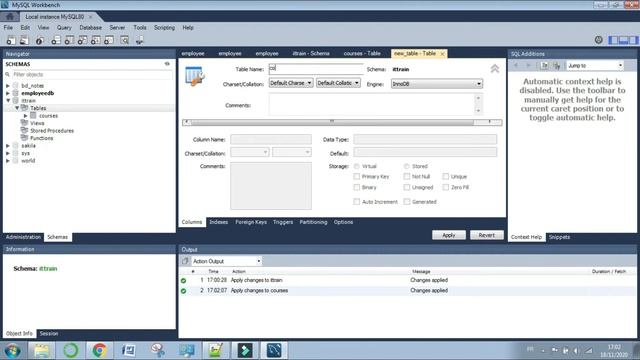Enable the Primary Key checkbox
Viewport: 640px width, 360px height.
pos(357,176)
